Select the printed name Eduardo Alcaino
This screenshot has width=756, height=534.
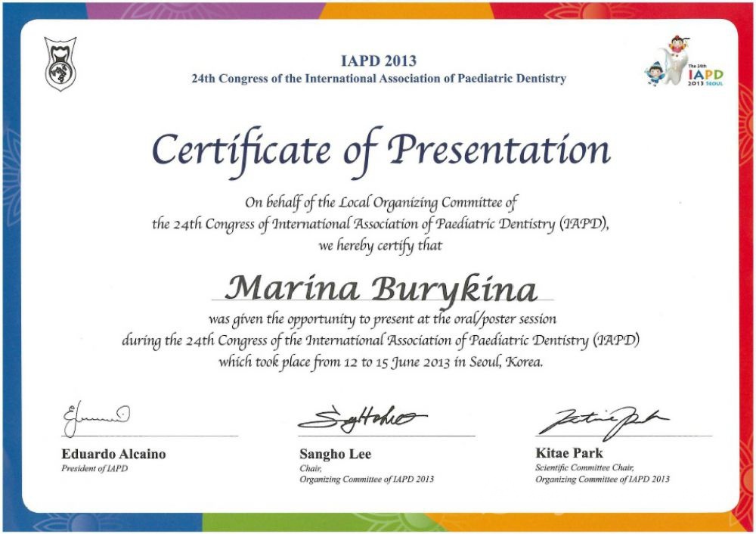click(113, 455)
